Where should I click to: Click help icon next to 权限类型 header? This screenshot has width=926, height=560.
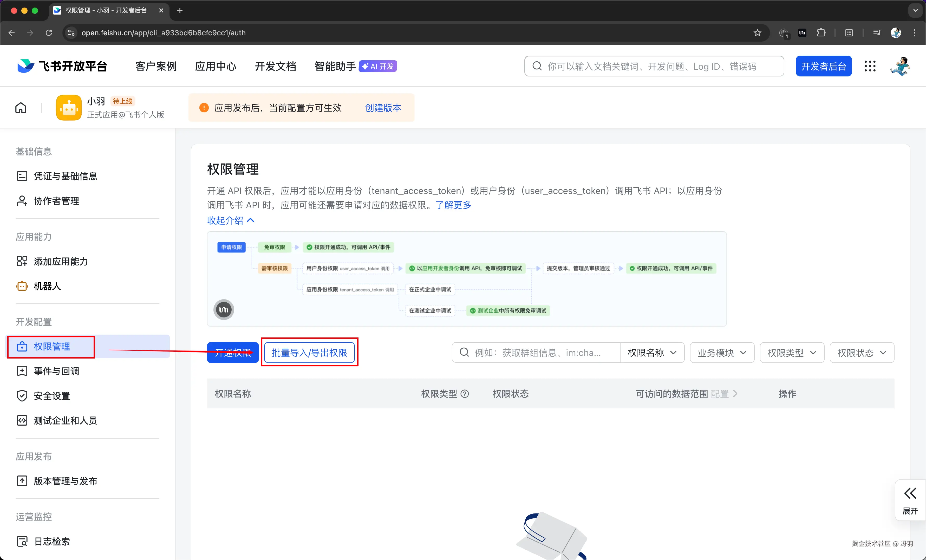tap(465, 394)
